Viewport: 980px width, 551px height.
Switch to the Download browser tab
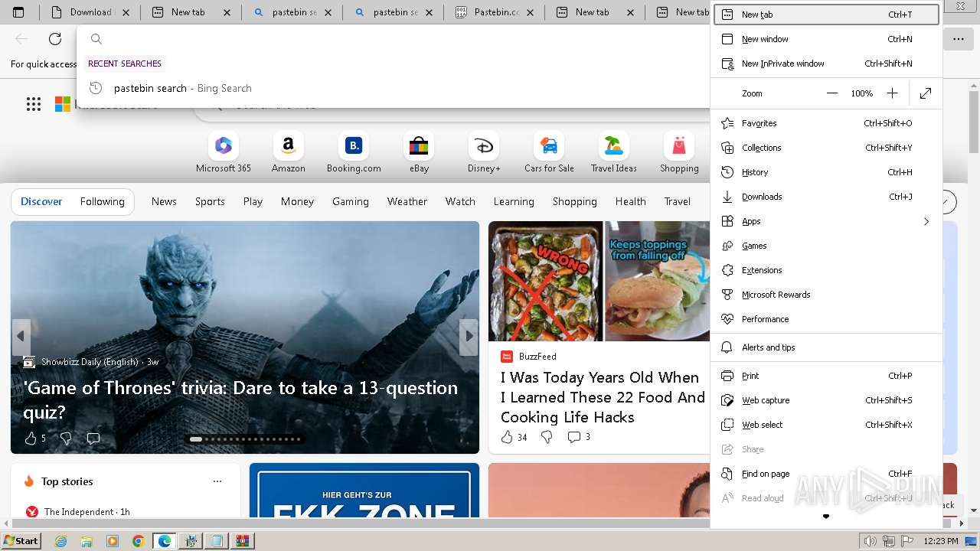click(x=90, y=12)
